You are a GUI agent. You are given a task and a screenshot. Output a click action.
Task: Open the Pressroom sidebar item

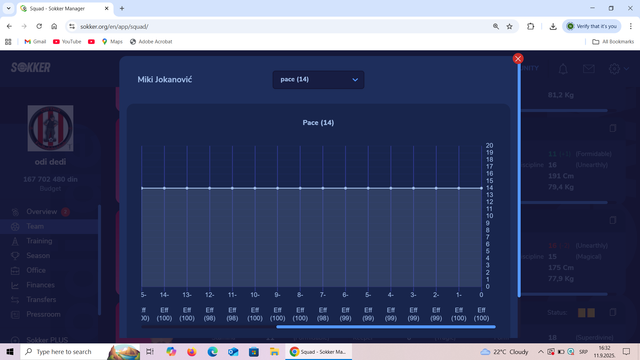tap(43, 314)
